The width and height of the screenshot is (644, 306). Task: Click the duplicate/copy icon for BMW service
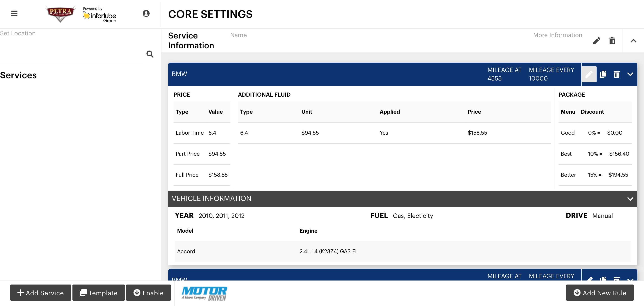click(x=603, y=74)
